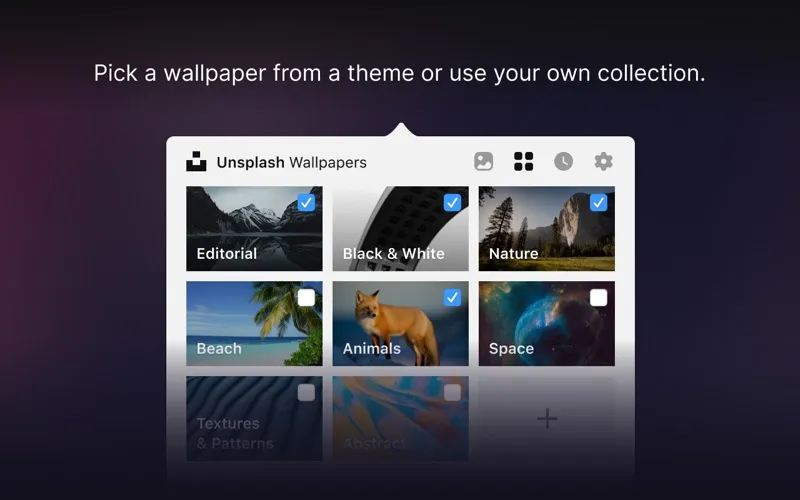
Task: Click the Unsplash Wallpapers title text
Action: [291, 162]
